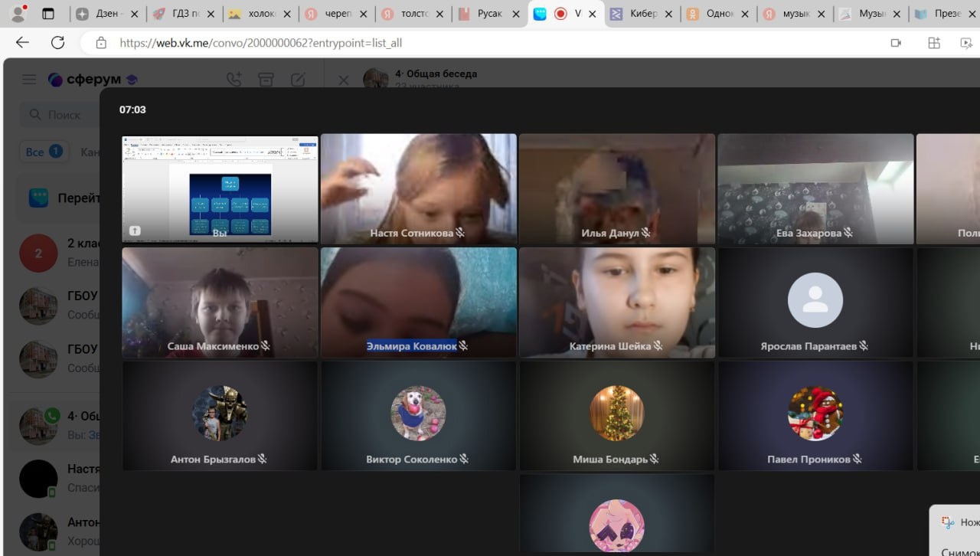
Task: Open the Настя chat in the sidebar
Action: (x=59, y=478)
